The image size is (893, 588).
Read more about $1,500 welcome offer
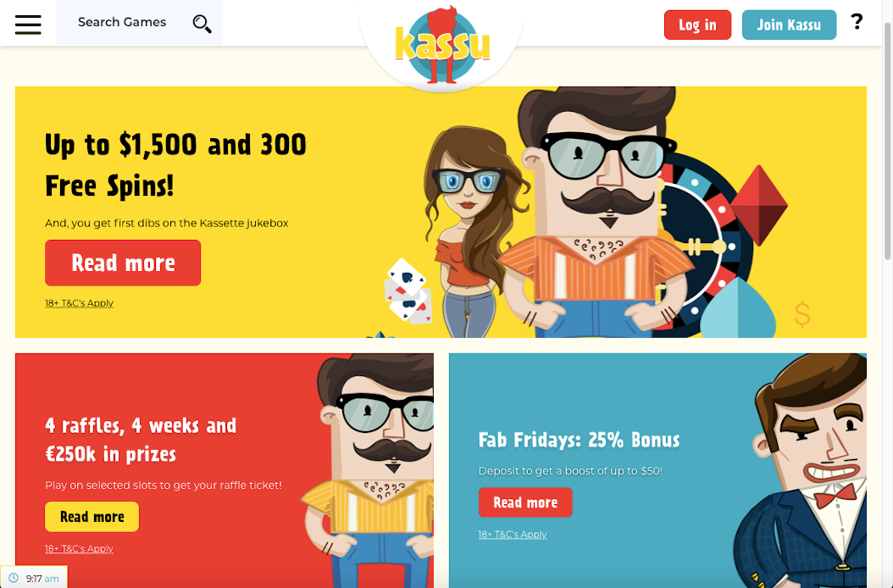point(123,263)
